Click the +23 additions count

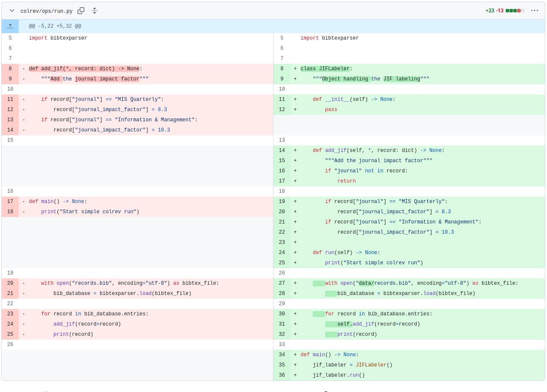click(489, 11)
